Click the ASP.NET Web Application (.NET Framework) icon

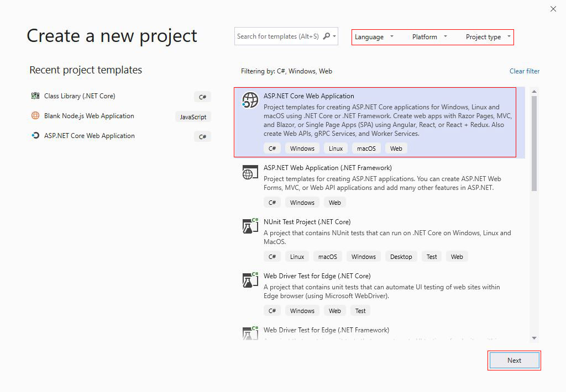tap(250, 172)
